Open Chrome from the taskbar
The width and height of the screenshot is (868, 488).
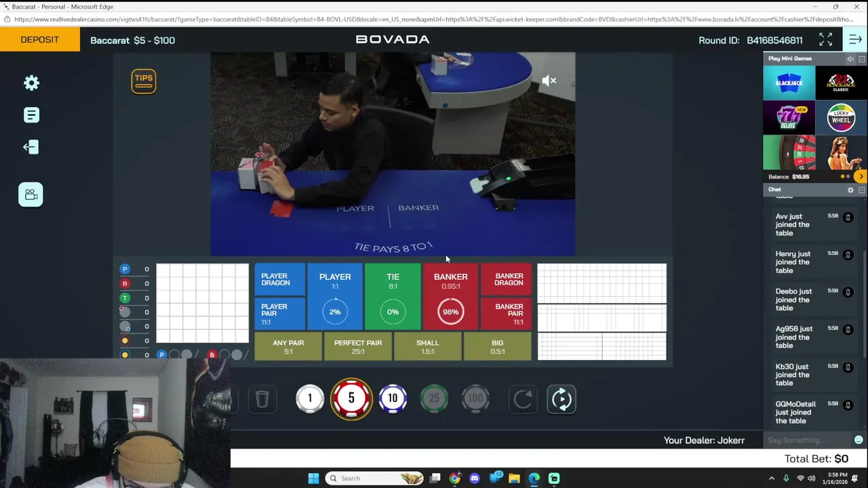click(x=454, y=479)
